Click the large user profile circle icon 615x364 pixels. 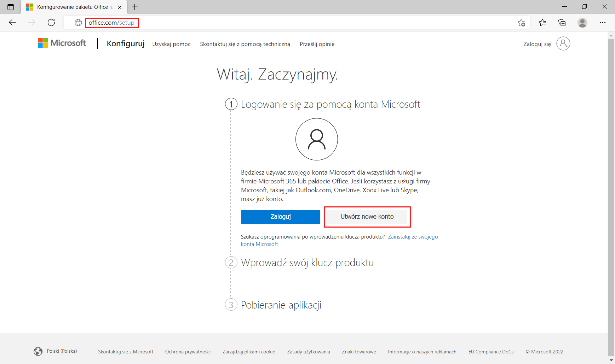pyautogui.click(x=317, y=139)
